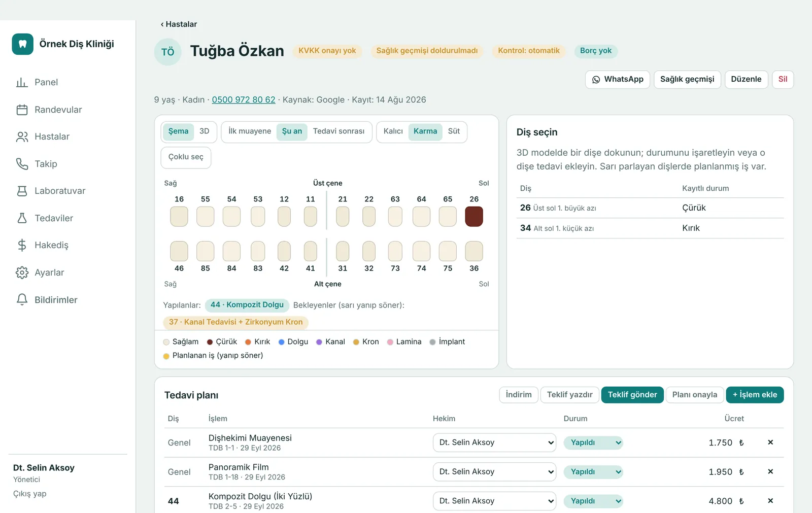Expand hekim dropdown for Kompozit Dolgu
This screenshot has width=812, height=513.
(494, 501)
